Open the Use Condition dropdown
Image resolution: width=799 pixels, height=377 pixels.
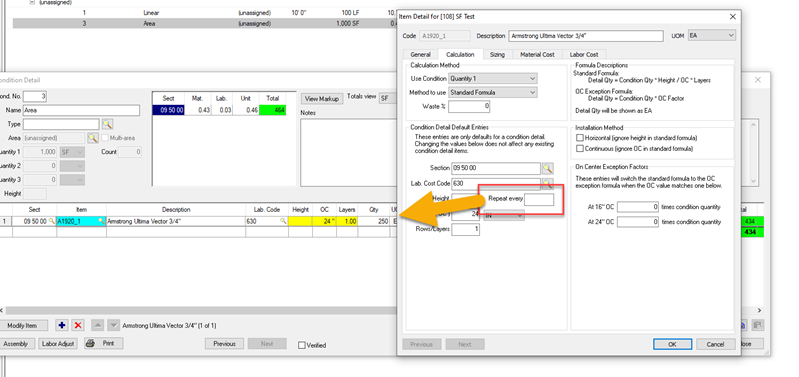coord(493,78)
